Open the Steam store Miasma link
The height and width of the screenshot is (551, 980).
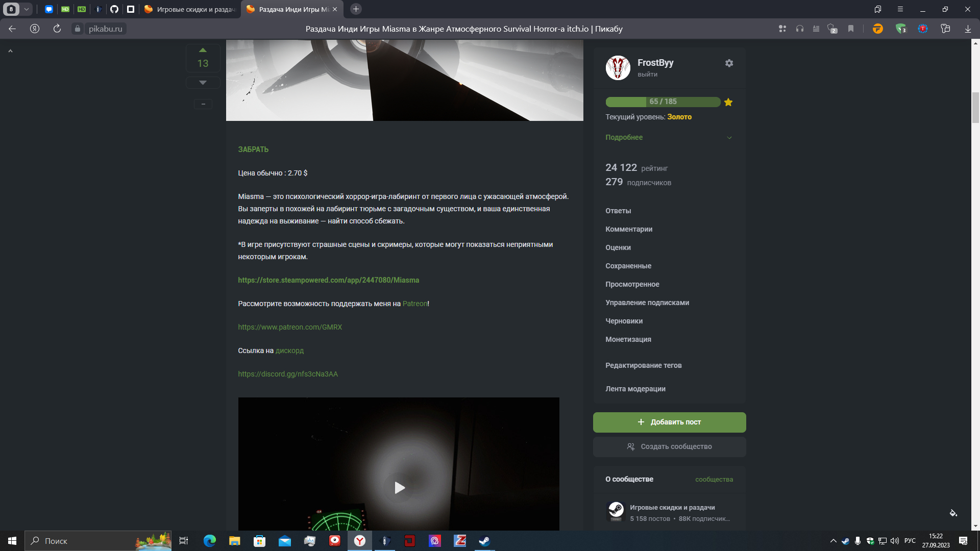point(328,280)
